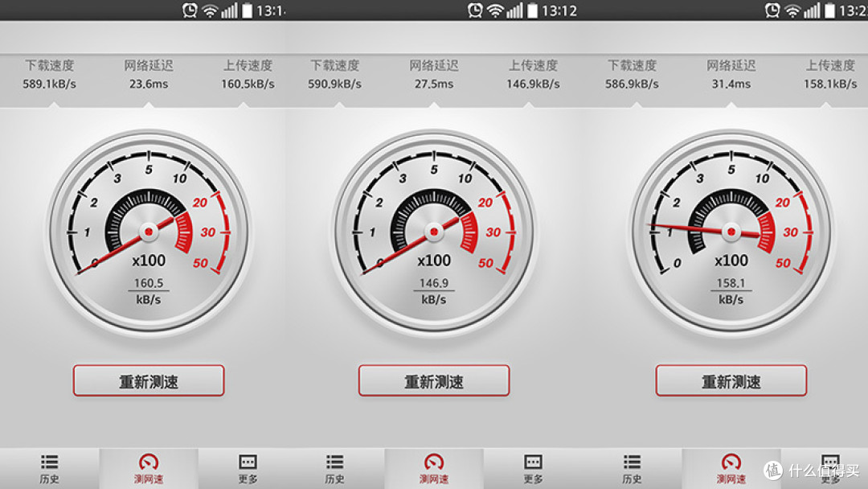This screenshot has width=868, height=489.
Task: Click 下载速度 label above 589.1kB/s
Action: 49,65
